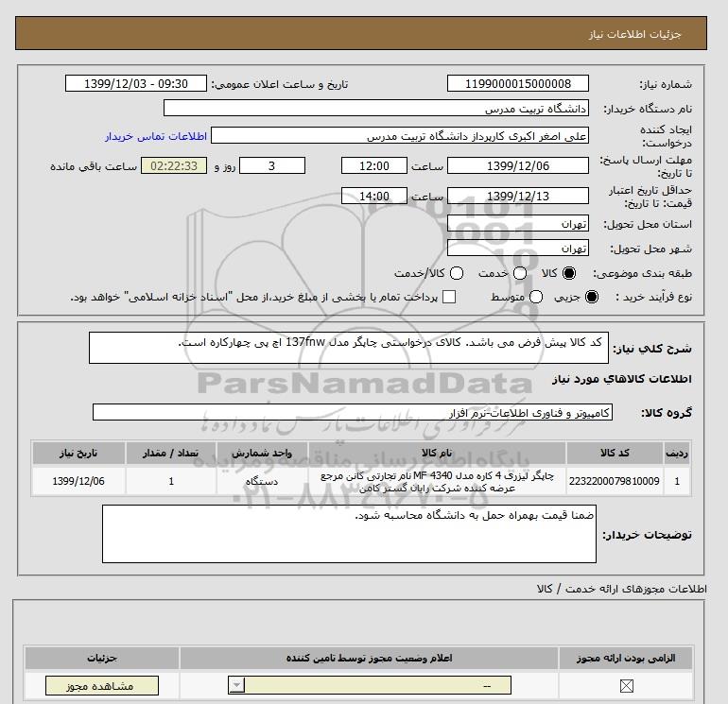The width and height of the screenshot is (728, 704).
Task: Click the buyer organization name field
Action: tap(376, 108)
